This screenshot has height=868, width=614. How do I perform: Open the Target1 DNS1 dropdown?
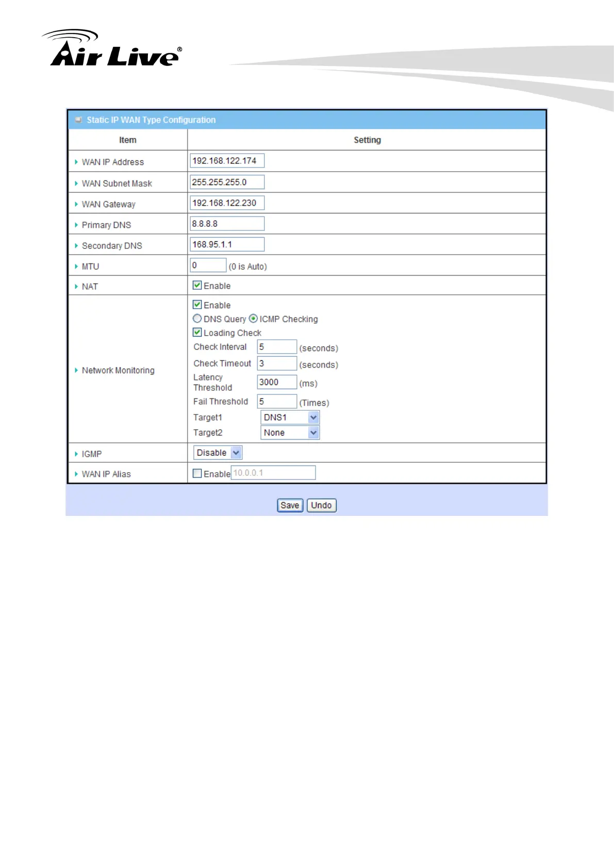[x=290, y=418]
